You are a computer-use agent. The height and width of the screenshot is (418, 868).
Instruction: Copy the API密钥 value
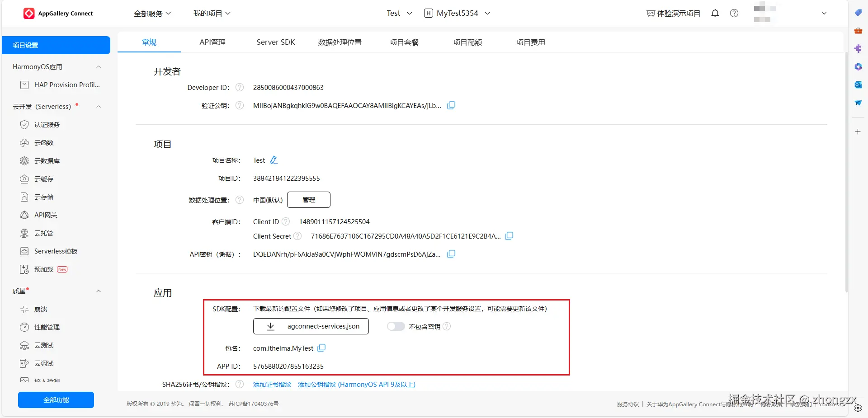coord(451,254)
